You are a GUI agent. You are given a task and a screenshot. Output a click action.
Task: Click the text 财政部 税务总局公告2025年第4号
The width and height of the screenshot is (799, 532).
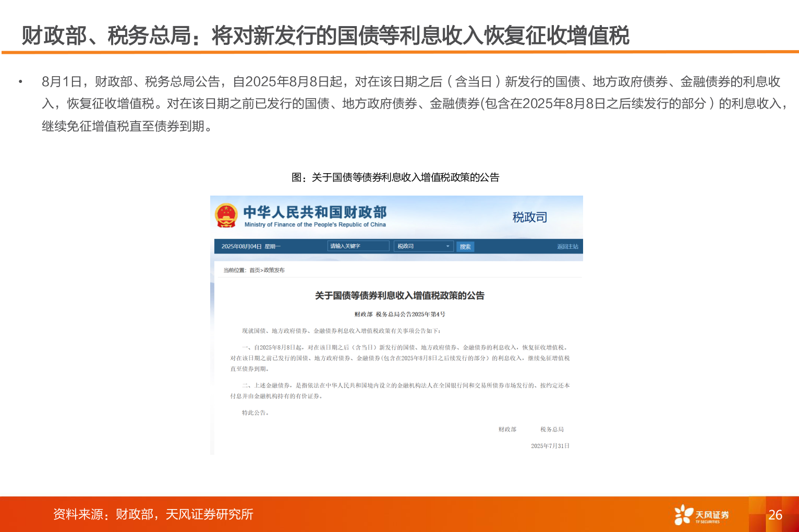[399, 315]
